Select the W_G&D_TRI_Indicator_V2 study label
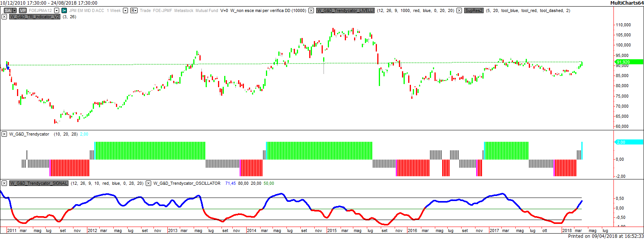This screenshot has width=644, height=239. (x=35, y=17)
